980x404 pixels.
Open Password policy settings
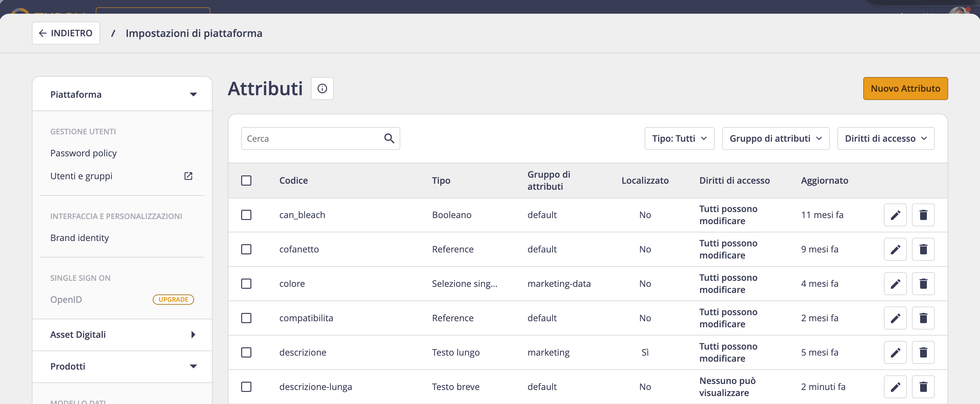83,153
